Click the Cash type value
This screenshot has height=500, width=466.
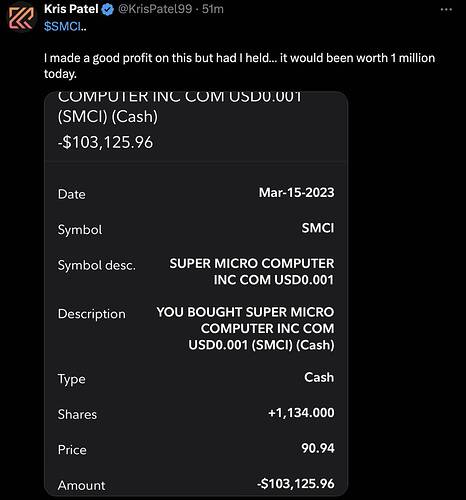tap(319, 377)
